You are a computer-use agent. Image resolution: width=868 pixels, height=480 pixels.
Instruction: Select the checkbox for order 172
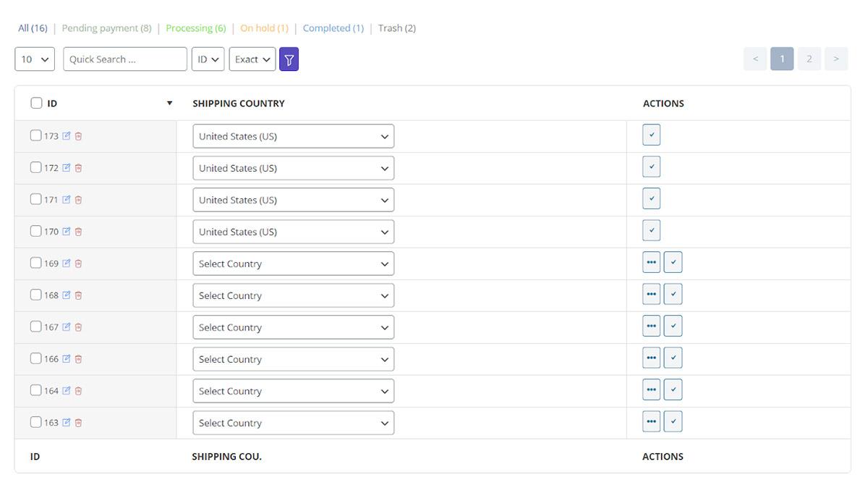coord(35,167)
